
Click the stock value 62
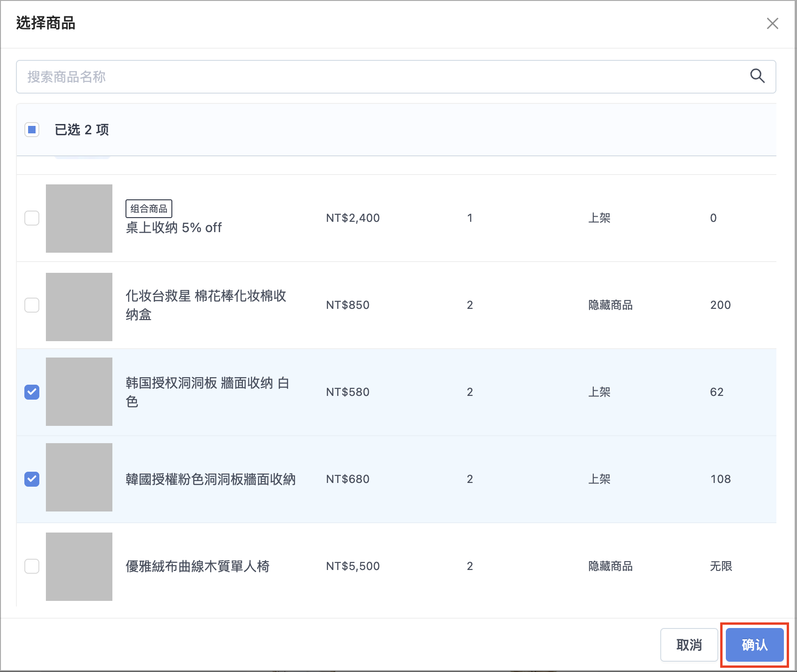(717, 392)
